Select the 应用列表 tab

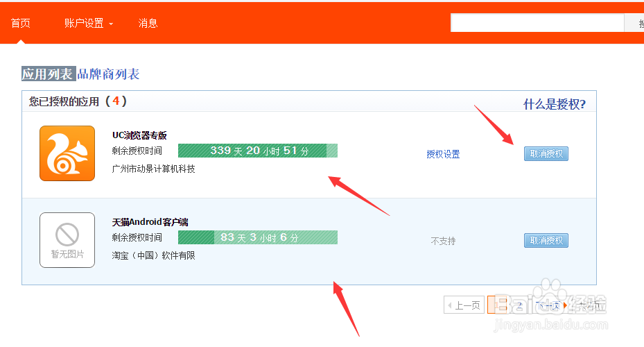[48, 74]
